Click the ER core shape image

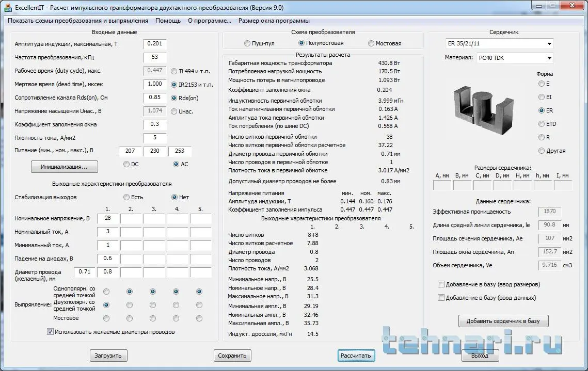tap(483, 110)
